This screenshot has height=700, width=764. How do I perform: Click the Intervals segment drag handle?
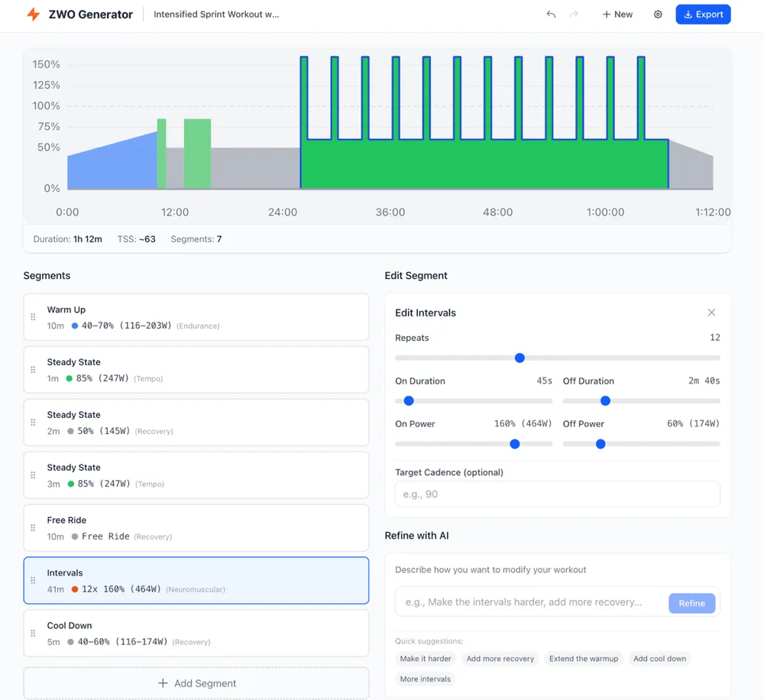pyautogui.click(x=33, y=580)
